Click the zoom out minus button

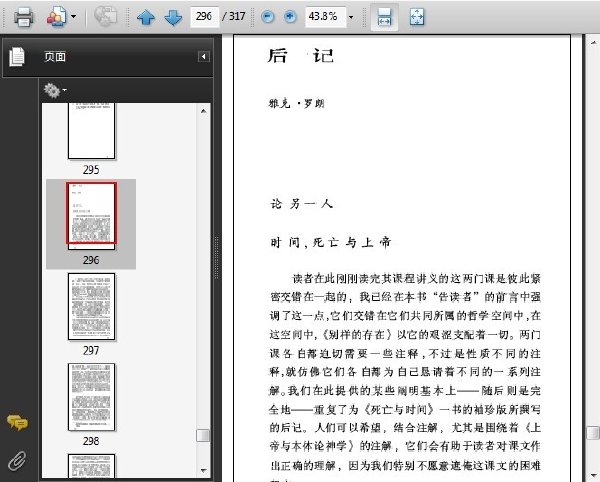tap(268, 17)
